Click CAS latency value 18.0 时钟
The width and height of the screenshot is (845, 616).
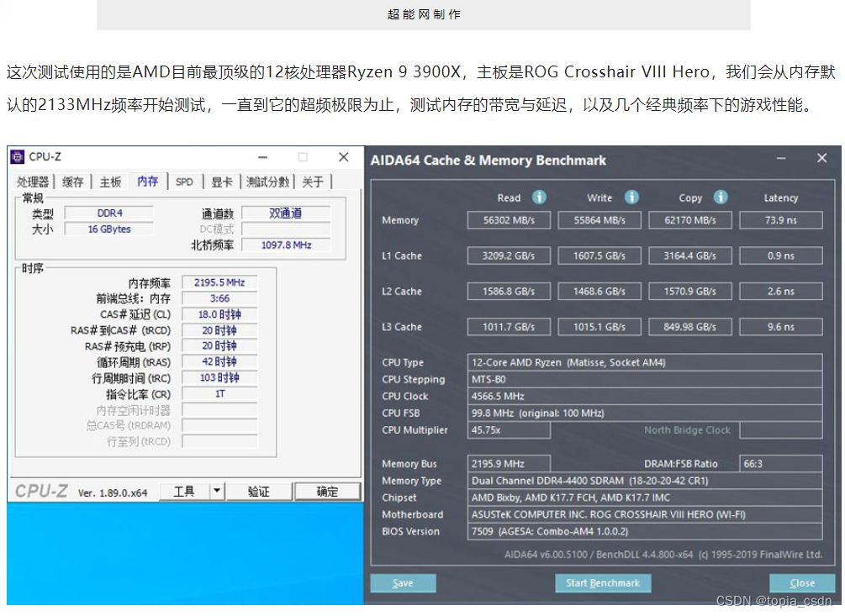(x=219, y=314)
